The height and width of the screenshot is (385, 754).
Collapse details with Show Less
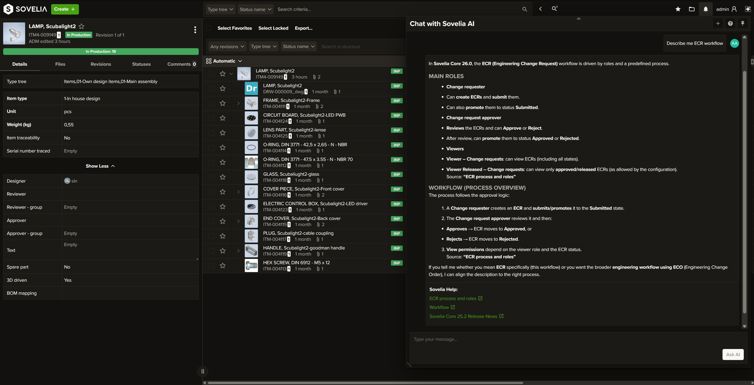pos(100,166)
